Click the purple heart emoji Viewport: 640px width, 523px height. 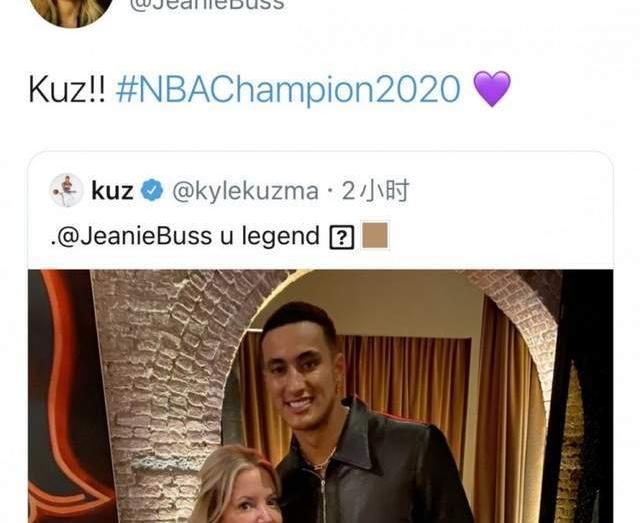(x=491, y=89)
